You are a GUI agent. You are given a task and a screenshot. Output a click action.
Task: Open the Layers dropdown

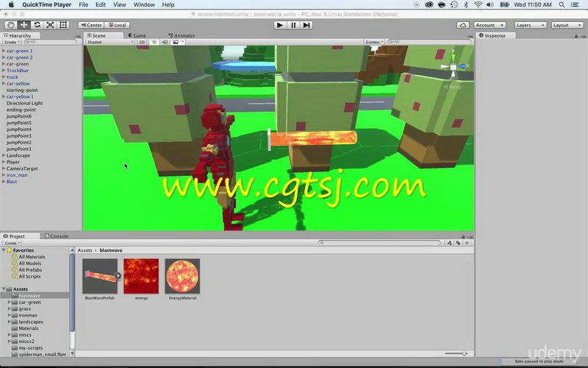click(530, 25)
